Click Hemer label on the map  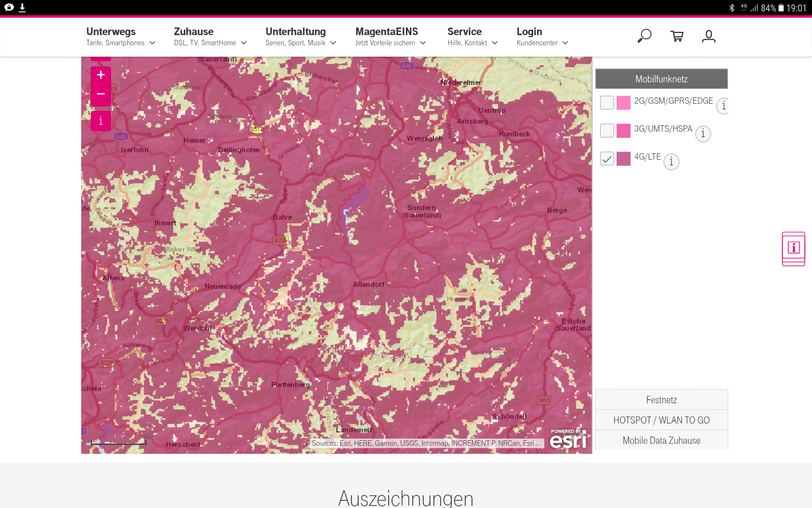click(x=195, y=141)
